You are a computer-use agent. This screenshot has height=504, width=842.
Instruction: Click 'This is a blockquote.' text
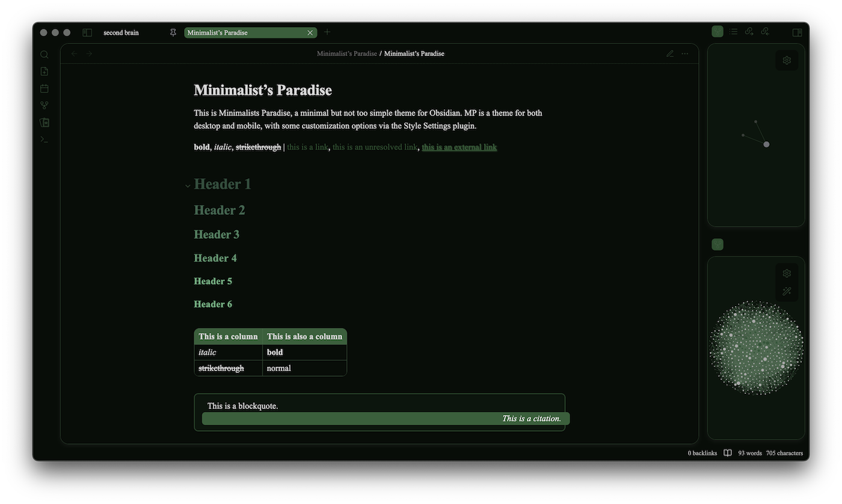click(x=243, y=406)
